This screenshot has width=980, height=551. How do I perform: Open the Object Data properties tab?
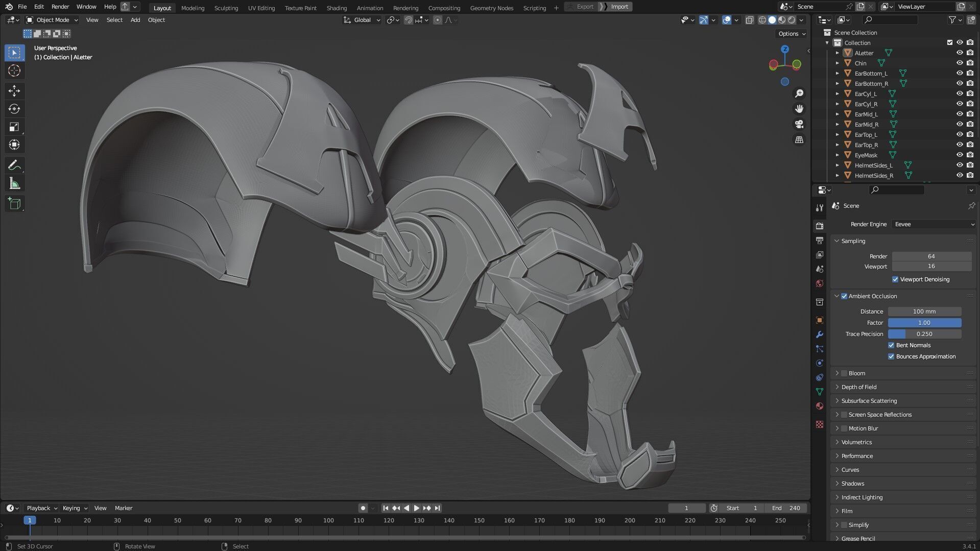[x=820, y=392]
